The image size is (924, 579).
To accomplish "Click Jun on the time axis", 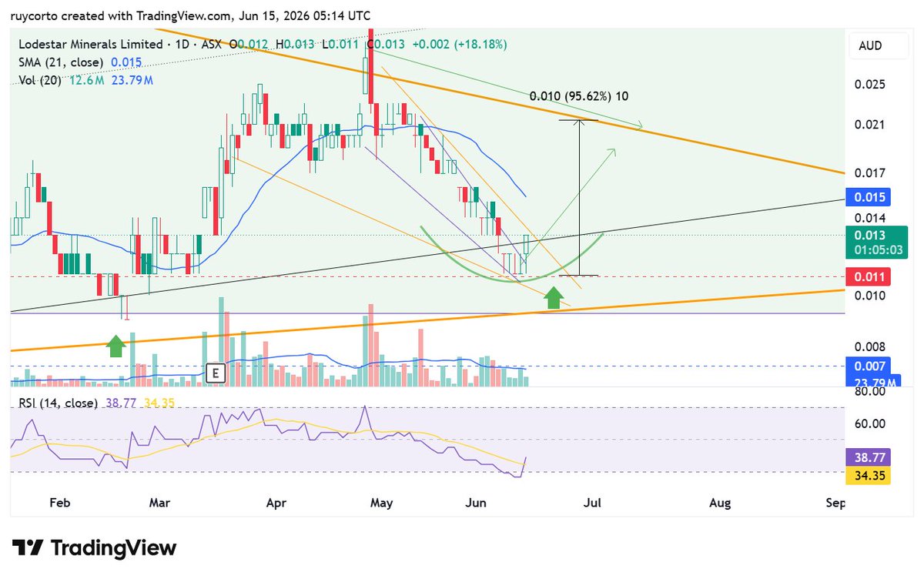I will (x=477, y=504).
